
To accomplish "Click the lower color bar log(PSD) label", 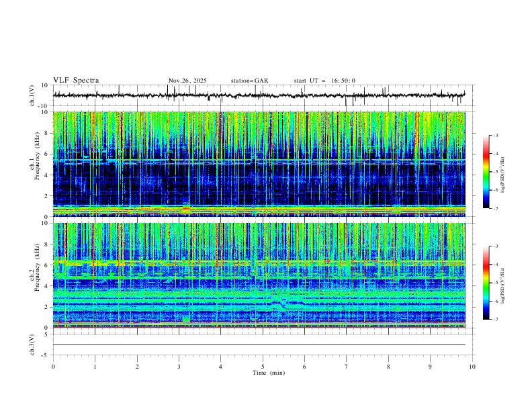I will click(503, 285).
